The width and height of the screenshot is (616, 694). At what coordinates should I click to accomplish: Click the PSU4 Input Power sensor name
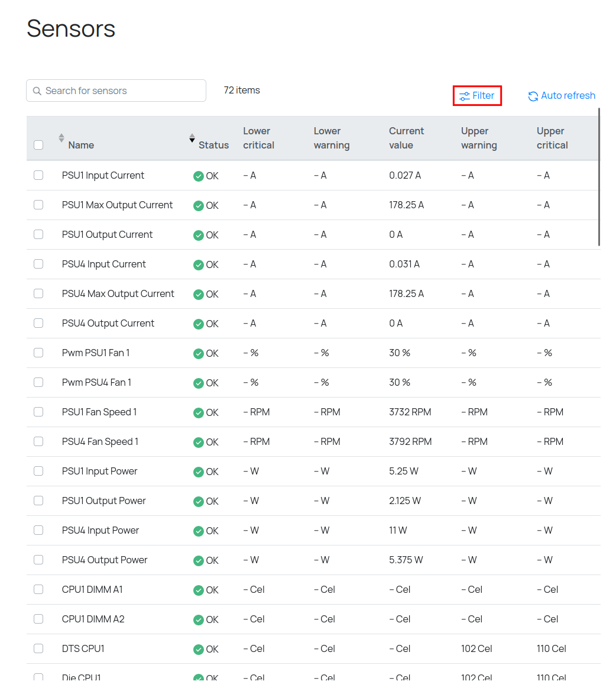point(100,530)
